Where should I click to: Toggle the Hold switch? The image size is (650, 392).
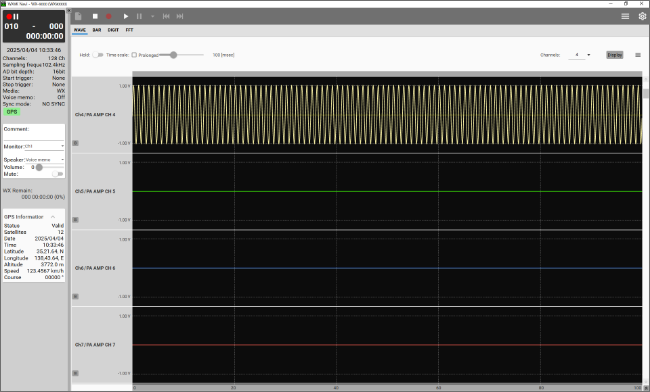pos(97,55)
